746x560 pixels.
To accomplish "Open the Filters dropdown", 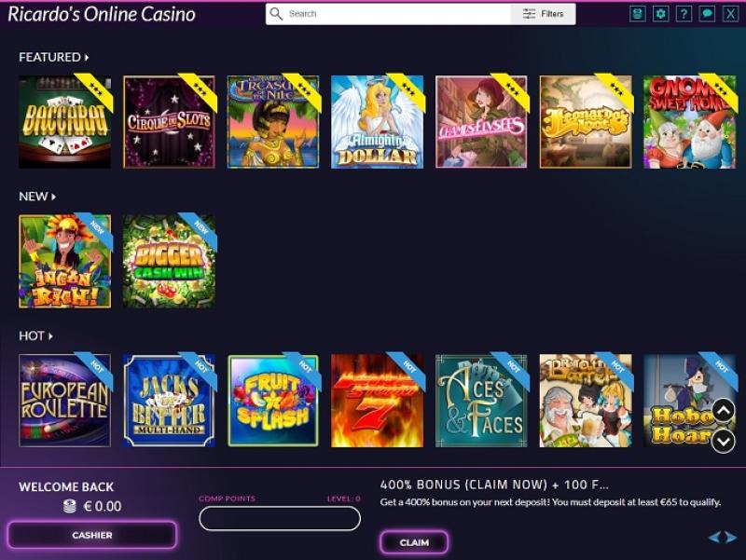I will [x=543, y=14].
